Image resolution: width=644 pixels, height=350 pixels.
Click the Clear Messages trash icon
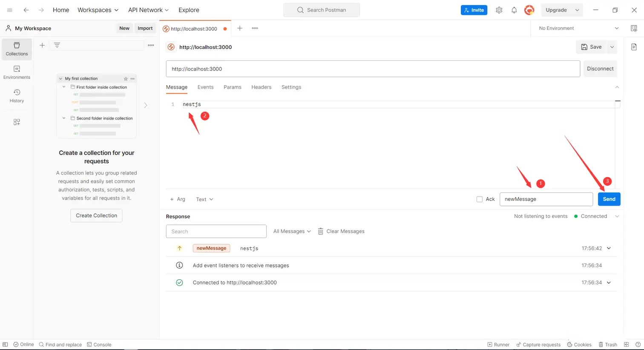coord(321,231)
